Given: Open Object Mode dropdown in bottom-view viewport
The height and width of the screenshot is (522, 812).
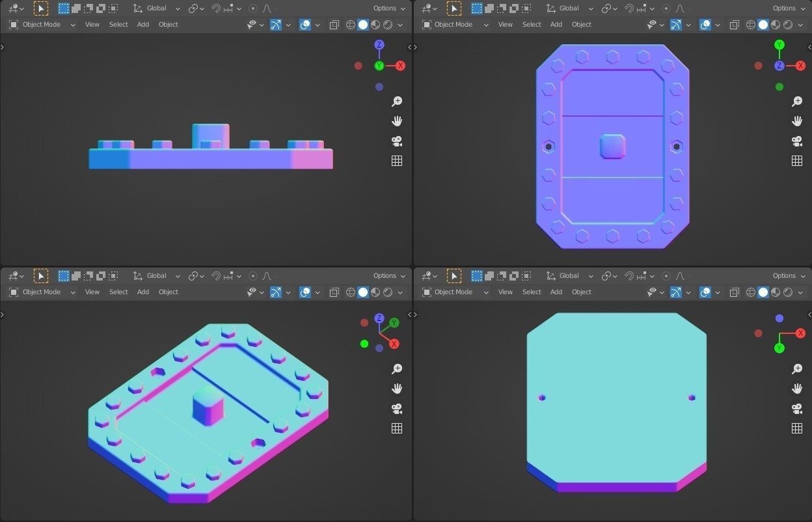Looking at the screenshot, I should click(x=455, y=292).
